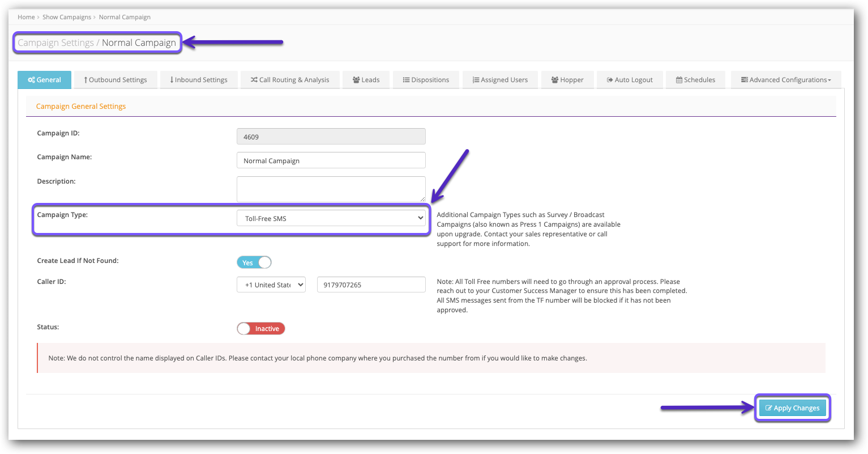Click the Campaign General Settings heading
Screen dimensions: 868x454
81,106
